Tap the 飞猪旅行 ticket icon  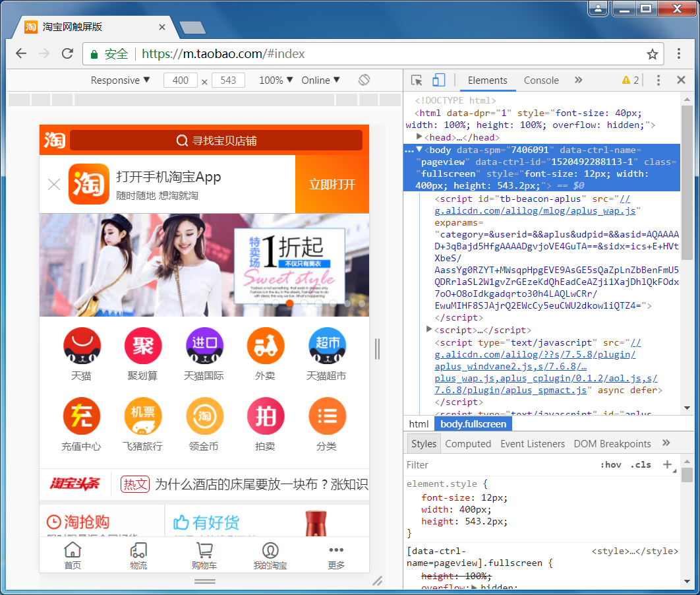tap(142, 416)
